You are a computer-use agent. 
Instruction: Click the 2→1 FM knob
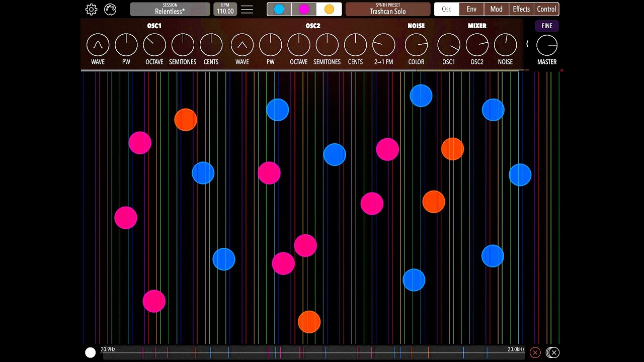click(x=383, y=45)
